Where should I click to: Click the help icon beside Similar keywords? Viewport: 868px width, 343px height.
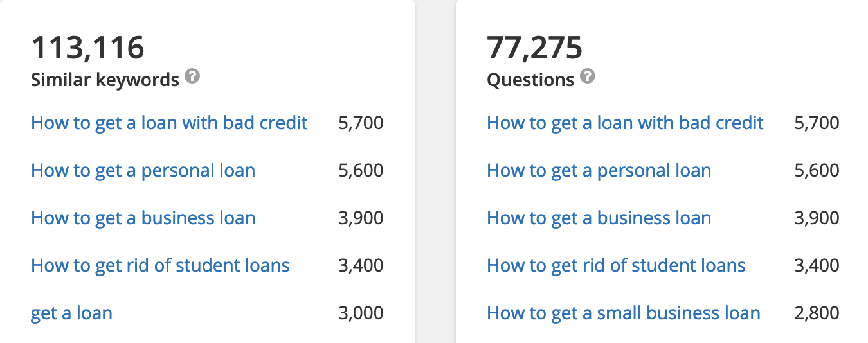192,78
